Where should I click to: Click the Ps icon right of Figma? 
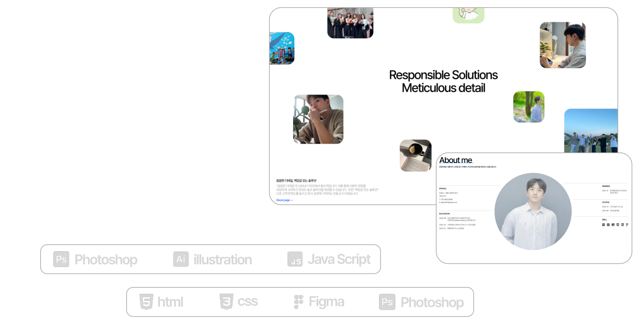[x=387, y=302]
